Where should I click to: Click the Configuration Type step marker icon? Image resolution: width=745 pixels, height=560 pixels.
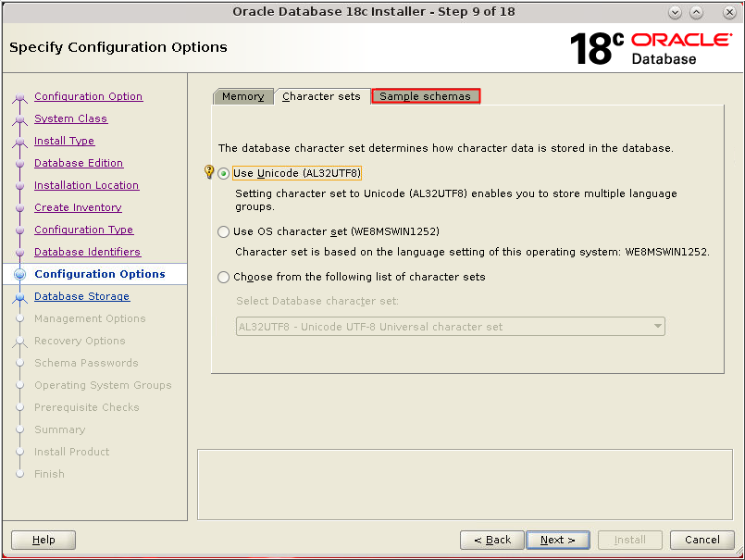pos(20,230)
